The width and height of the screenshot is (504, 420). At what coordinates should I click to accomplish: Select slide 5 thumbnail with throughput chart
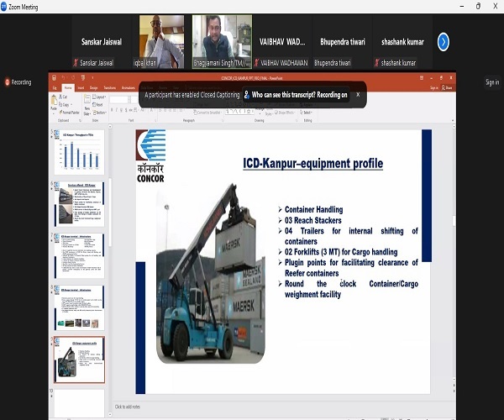point(79,152)
